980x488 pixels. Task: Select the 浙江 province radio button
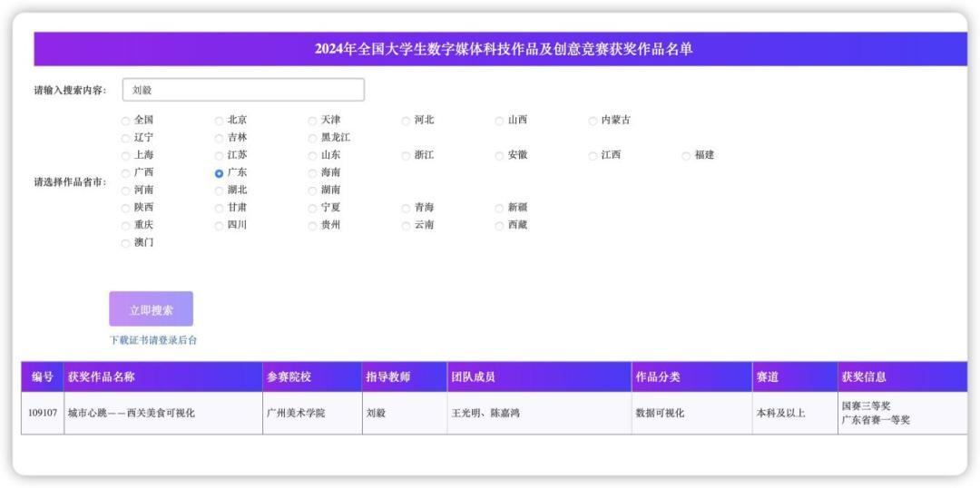406,155
